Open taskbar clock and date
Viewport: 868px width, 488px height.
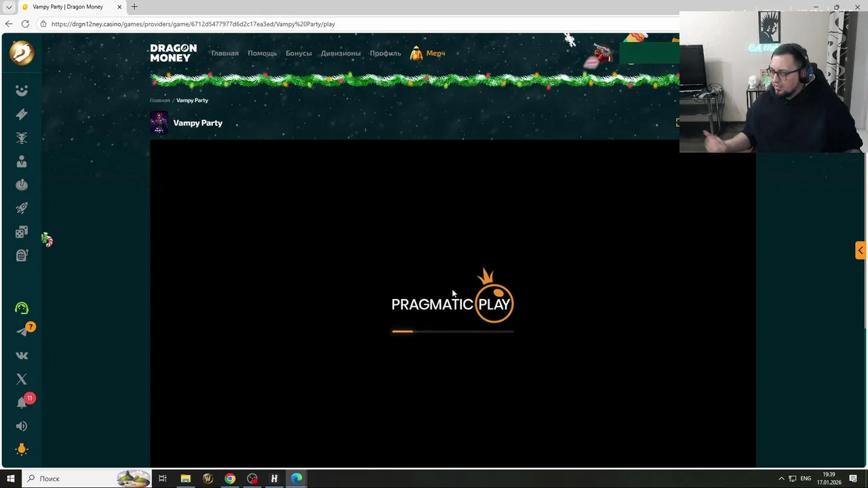pos(829,479)
